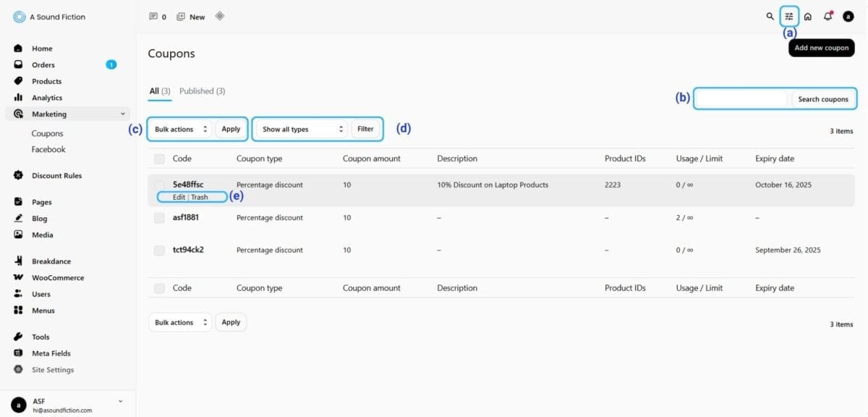Screen dimensions: 868x417
Task: Select the tct94ck2 coupon checkbox
Action: click(159, 250)
